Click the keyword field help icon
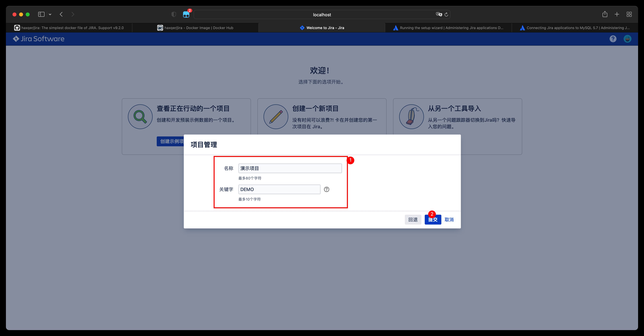The height and width of the screenshot is (336, 644). pos(326,189)
